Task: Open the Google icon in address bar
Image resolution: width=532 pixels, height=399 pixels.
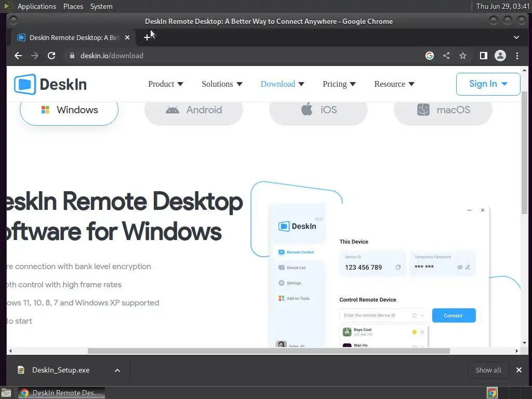Action: 430,56
